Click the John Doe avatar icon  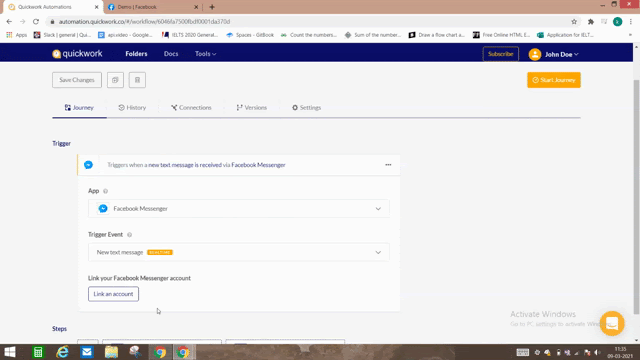click(535, 54)
